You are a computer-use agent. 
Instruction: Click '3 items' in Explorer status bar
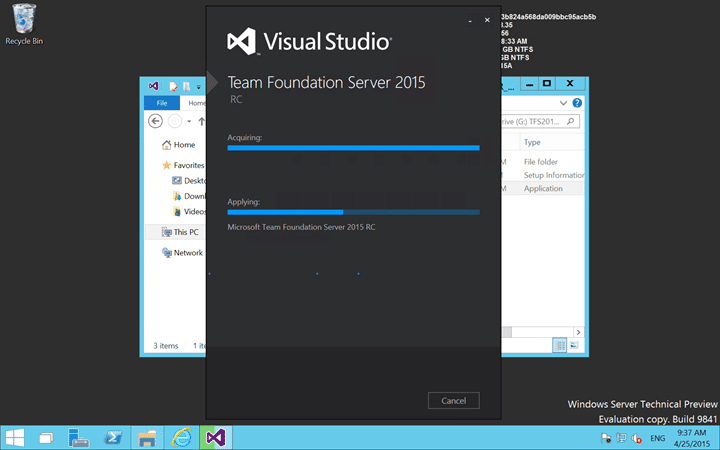pyautogui.click(x=166, y=346)
